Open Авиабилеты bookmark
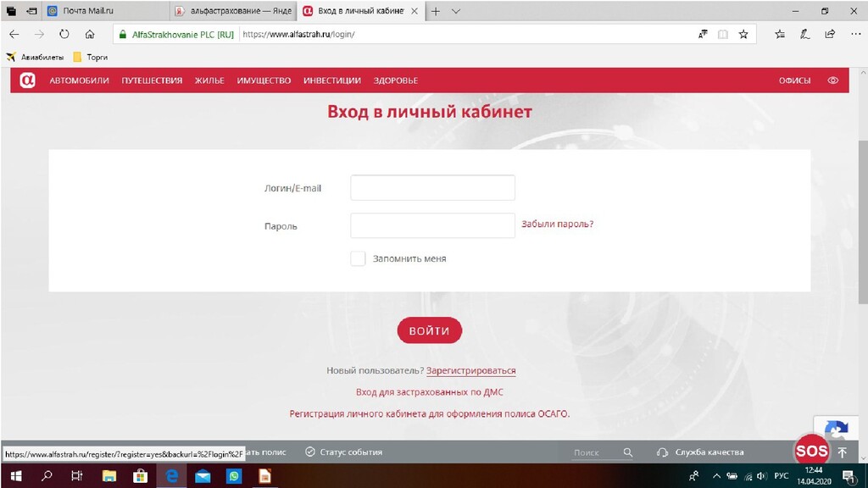Image resolution: width=868 pixels, height=488 pixels. 35,57
